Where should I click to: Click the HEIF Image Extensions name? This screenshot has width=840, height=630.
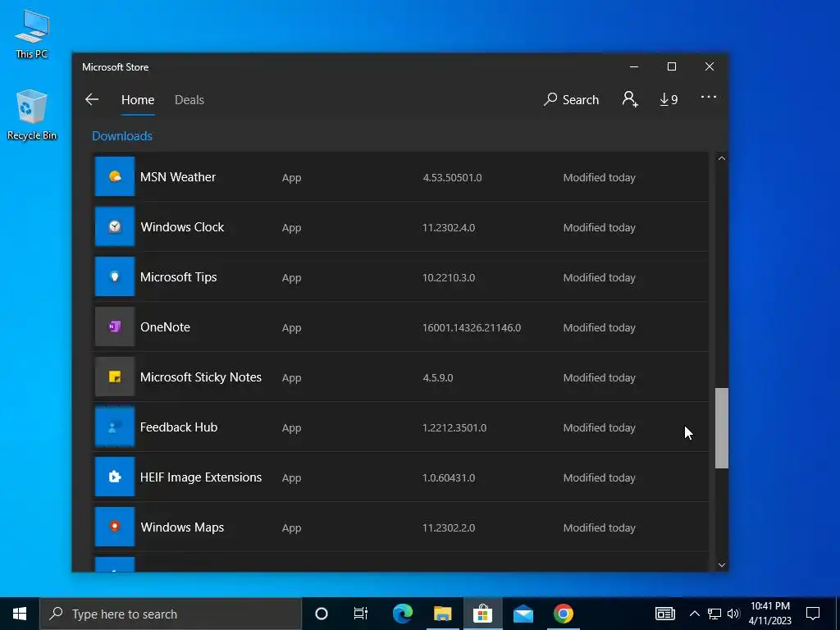pyautogui.click(x=201, y=477)
